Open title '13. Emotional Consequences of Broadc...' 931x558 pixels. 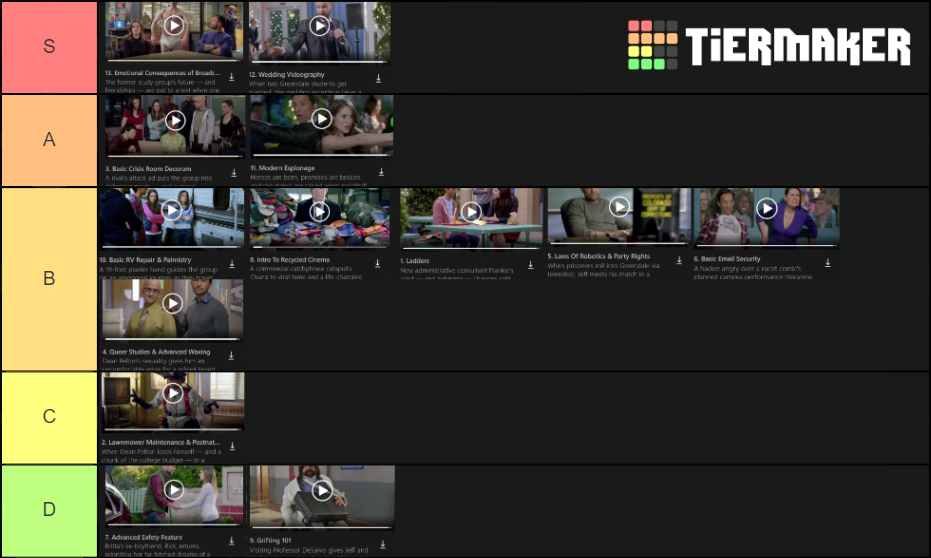pyautogui.click(x=163, y=73)
